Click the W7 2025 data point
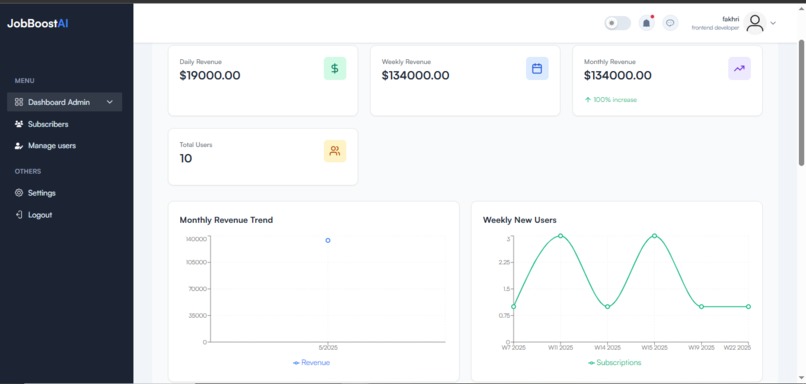Screen dimensions: 806x384 click(x=514, y=306)
